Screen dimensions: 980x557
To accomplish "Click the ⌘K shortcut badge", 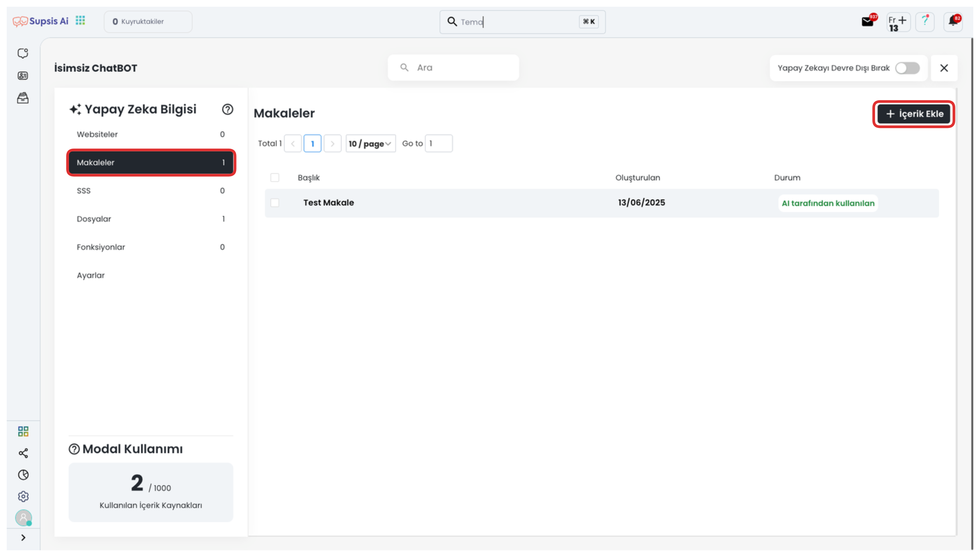I will [x=588, y=22].
